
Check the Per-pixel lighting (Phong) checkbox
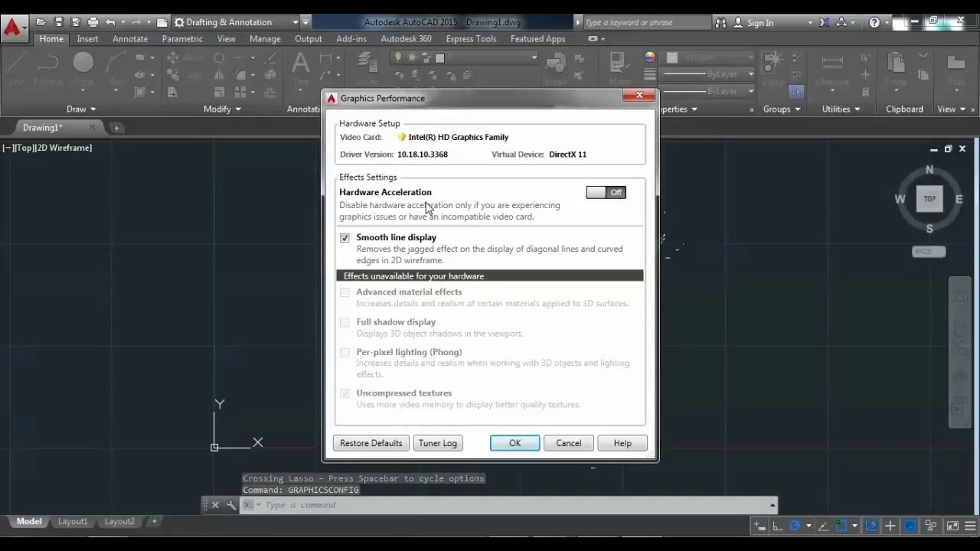[345, 352]
